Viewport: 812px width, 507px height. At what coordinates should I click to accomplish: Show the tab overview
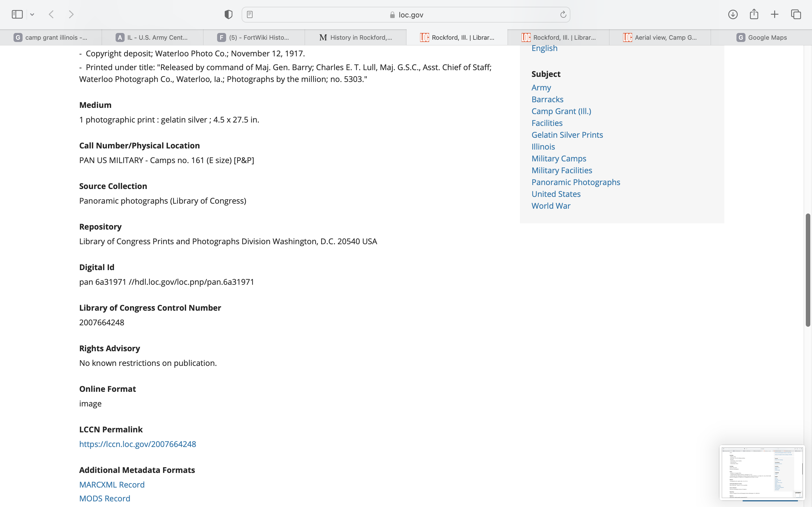pyautogui.click(x=796, y=14)
